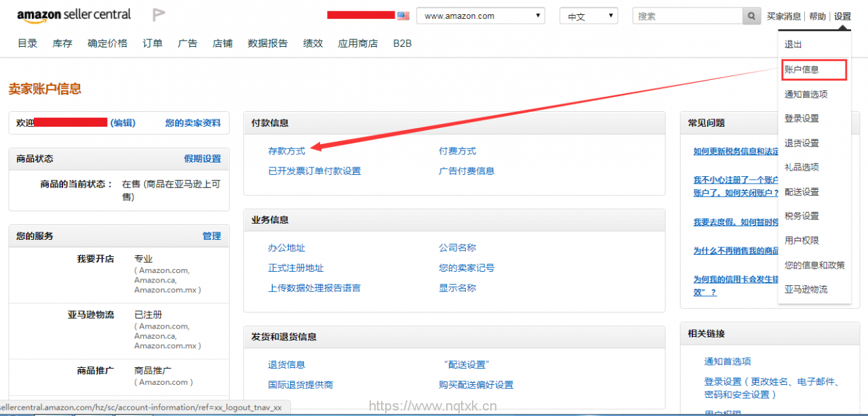Open FAQ 为何我的信用卡会发生错
This screenshot has height=416, width=868.
coord(736,285)
